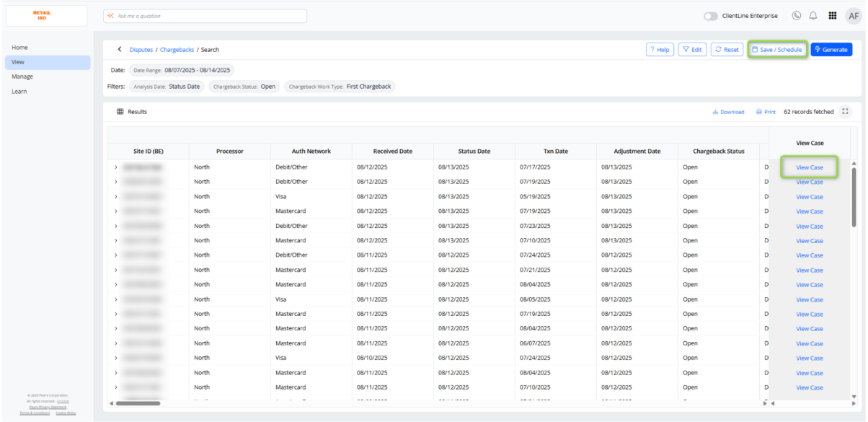The width and height of the screenshot is (868, 422).
Task: View Case for Txn Date 07/21/2025 row
Action: click(x=809, y=271)
